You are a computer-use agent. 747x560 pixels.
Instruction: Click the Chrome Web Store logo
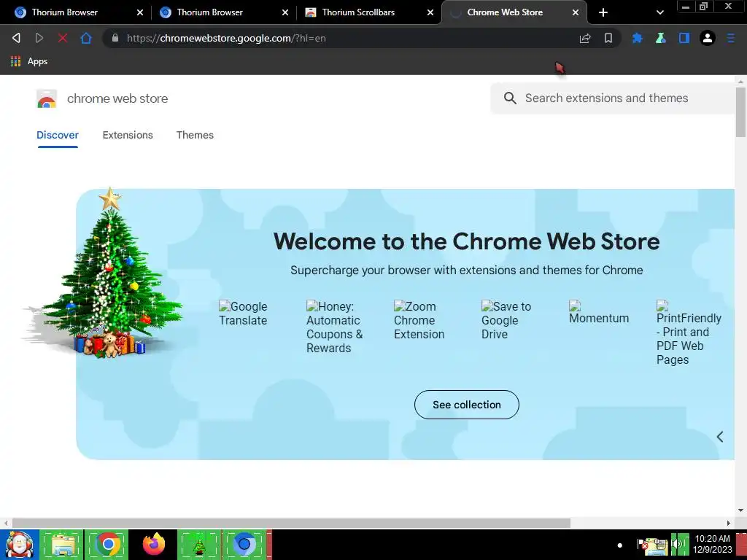pyautogui.click(x=47, y=98)
